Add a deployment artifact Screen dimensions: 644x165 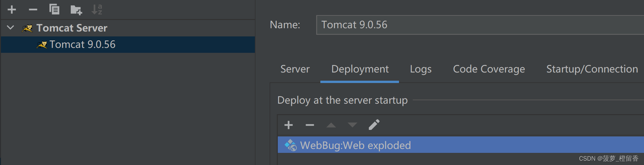[289, 125]
